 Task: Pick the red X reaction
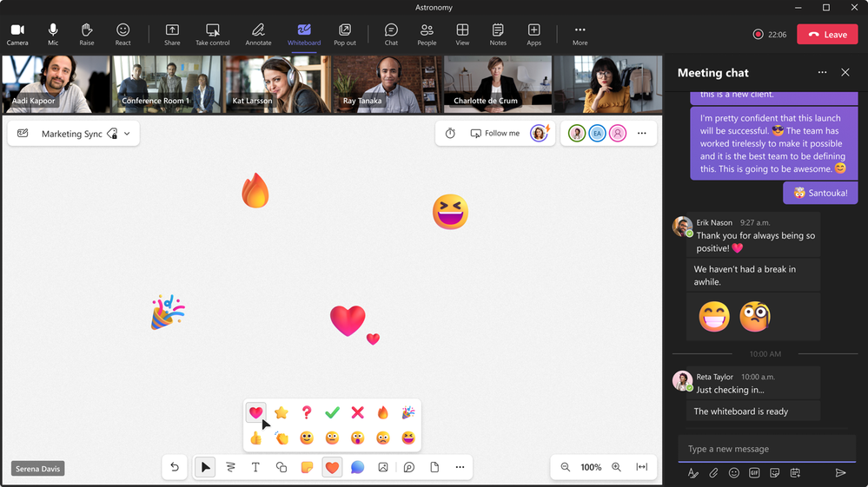tap(358, 412)
